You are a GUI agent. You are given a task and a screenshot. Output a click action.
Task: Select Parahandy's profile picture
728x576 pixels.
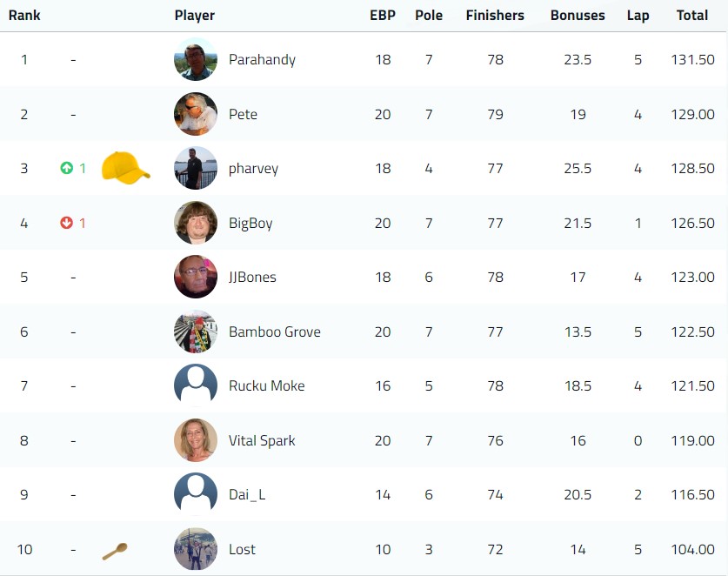(196, 59)
